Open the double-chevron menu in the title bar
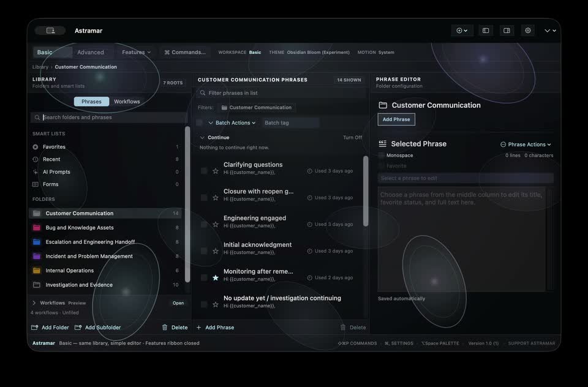 point(550,31)
